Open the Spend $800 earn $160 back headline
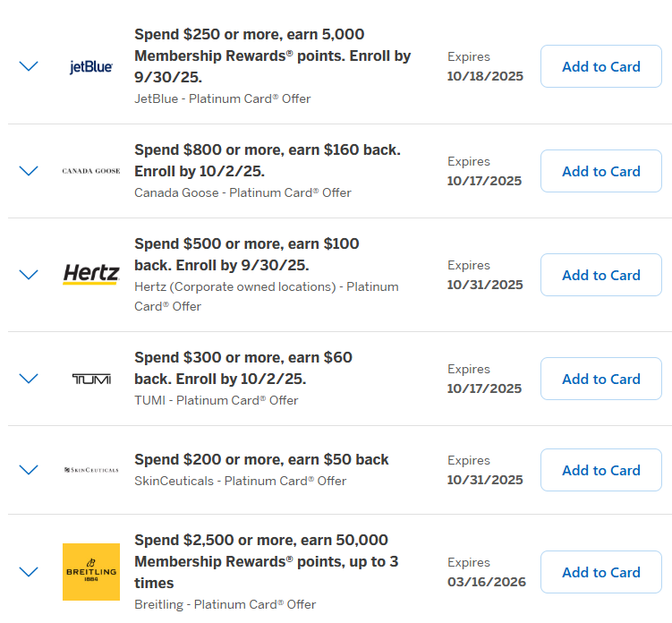Viewport: 672px width, 623px height. 267,160
